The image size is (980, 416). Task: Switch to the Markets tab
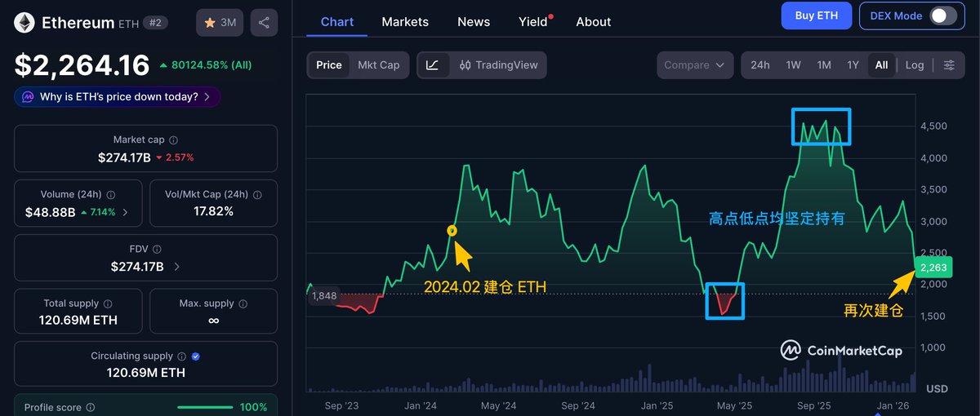coord(405,22)
